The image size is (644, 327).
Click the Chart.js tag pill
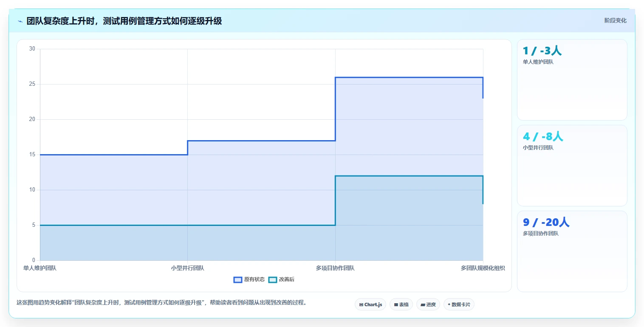pyautogui.click(x=370, y=304)
